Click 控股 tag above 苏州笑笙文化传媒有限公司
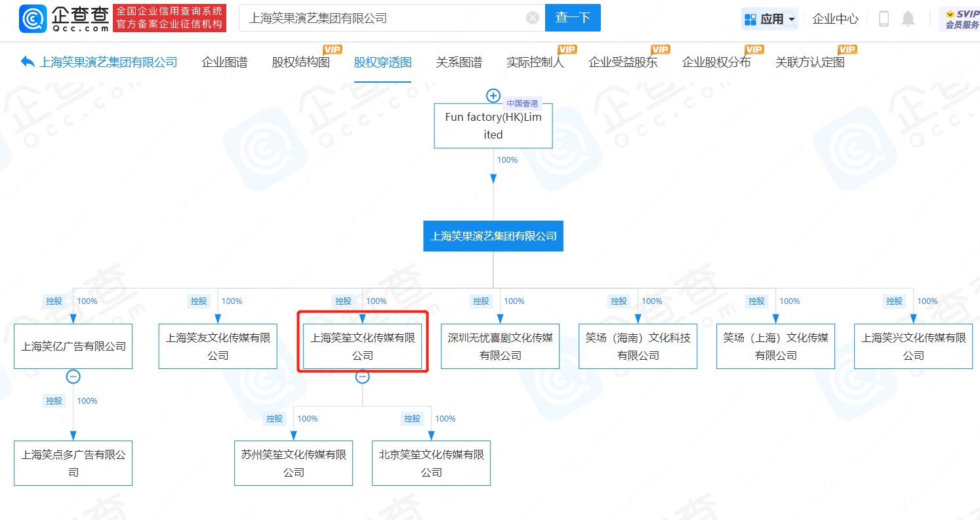This screenshot has width=980, height=520. click(275, 419)
